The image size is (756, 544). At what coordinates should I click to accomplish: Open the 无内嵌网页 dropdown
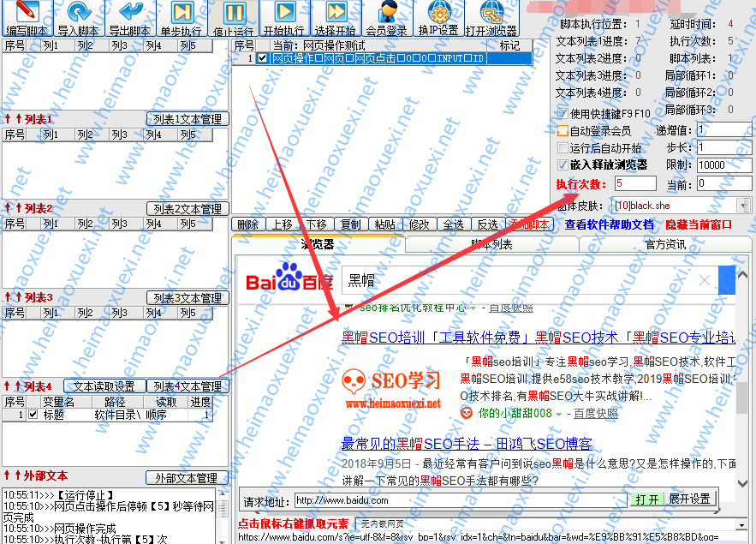coord(741,524)
